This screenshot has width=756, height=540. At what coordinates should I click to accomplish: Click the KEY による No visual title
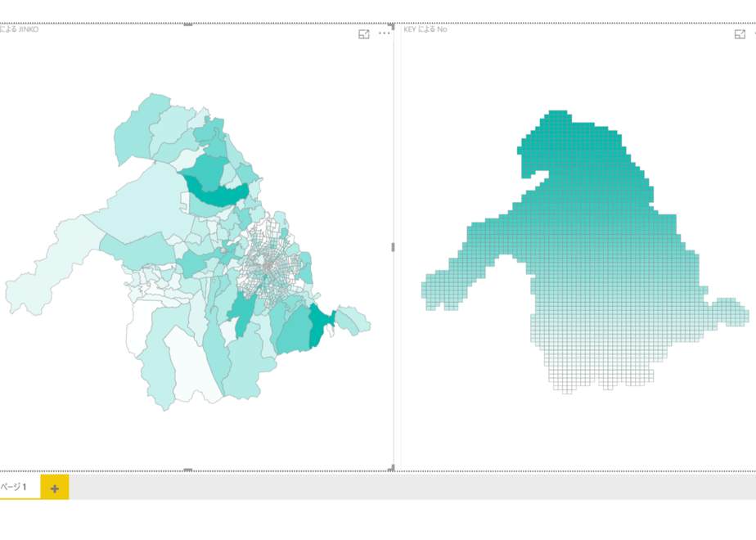point(425,29)
